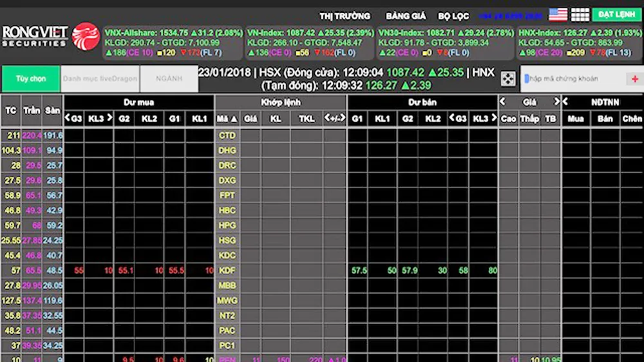
Task: Open the BỘ LỌC filter link
Action: tap(454, 15)
